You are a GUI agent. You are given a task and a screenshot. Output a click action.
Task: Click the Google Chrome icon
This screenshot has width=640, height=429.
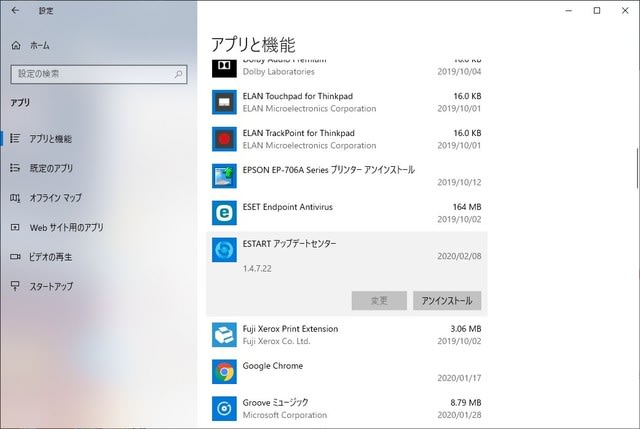(x=224, y=371)
